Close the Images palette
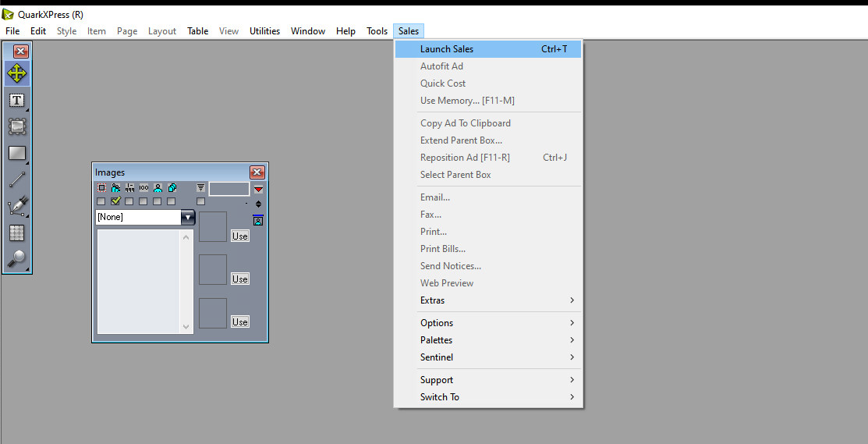This screenshot has width=868, height=444. point(257,172)
